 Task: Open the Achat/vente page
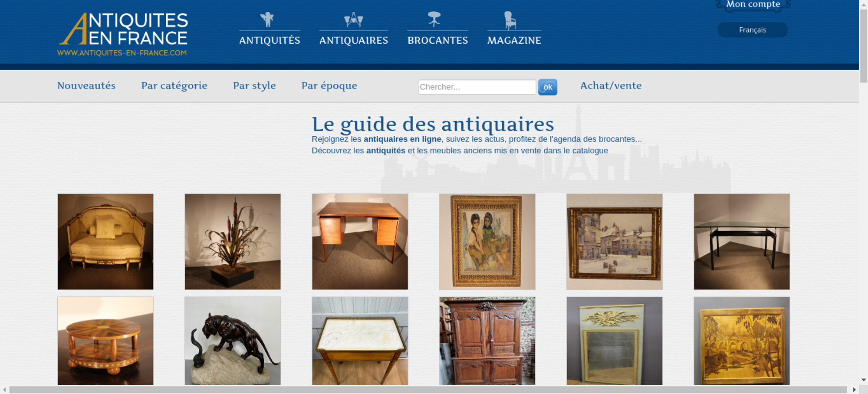(611, 85)
